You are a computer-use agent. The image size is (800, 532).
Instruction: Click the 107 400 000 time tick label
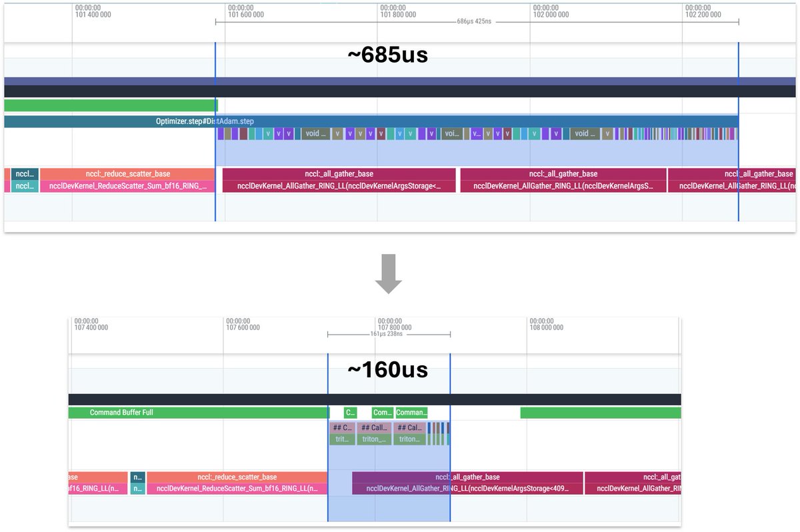click(x=91, y=324)
